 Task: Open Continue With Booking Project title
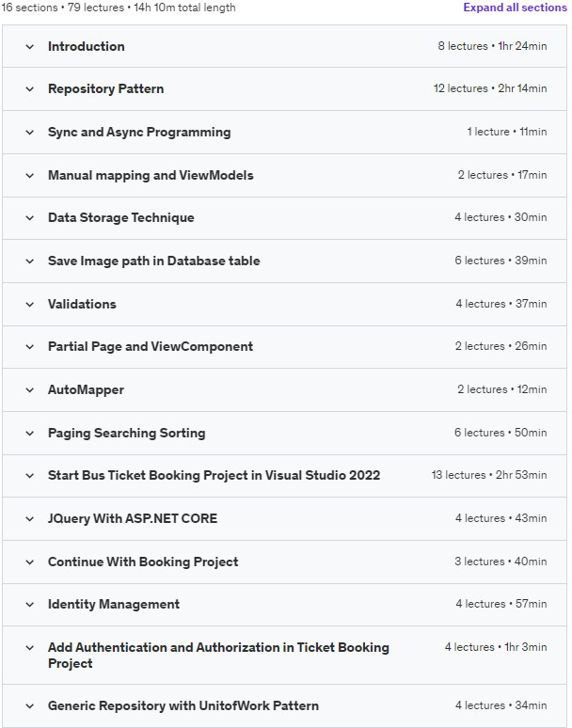[x=143, y=562]
